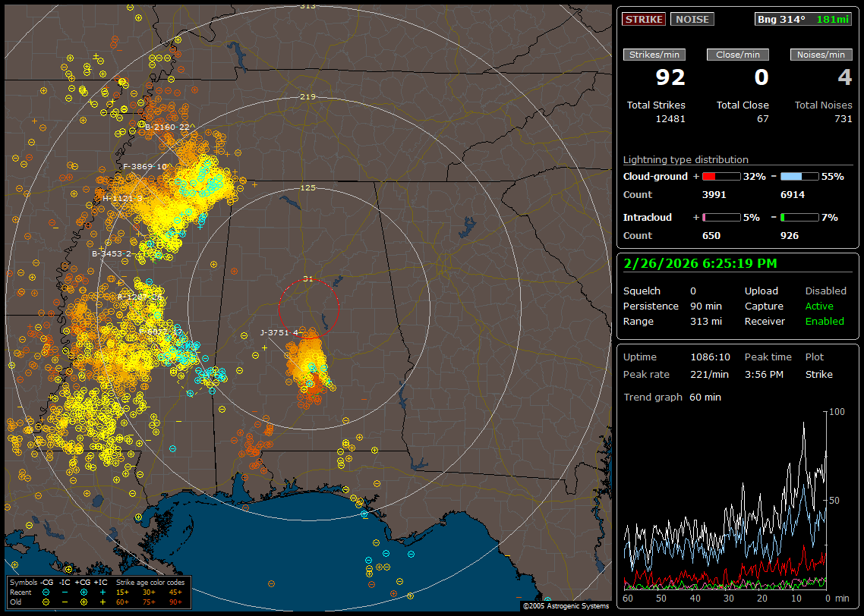Click the Recent +CG cyan legend symbol
The width and height of the screenshot is (864, 616).
tap(83, 592)
